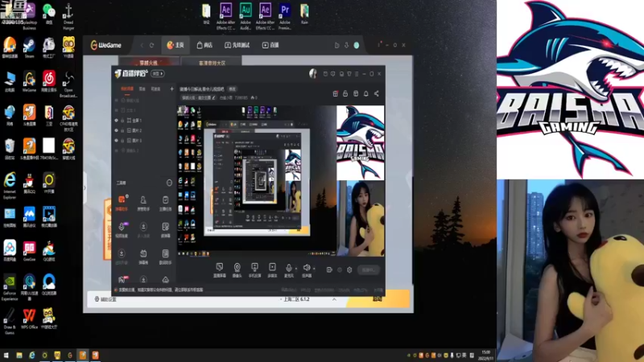Toggle the lock on the 图片 3 source

click(x=122, y=140)
